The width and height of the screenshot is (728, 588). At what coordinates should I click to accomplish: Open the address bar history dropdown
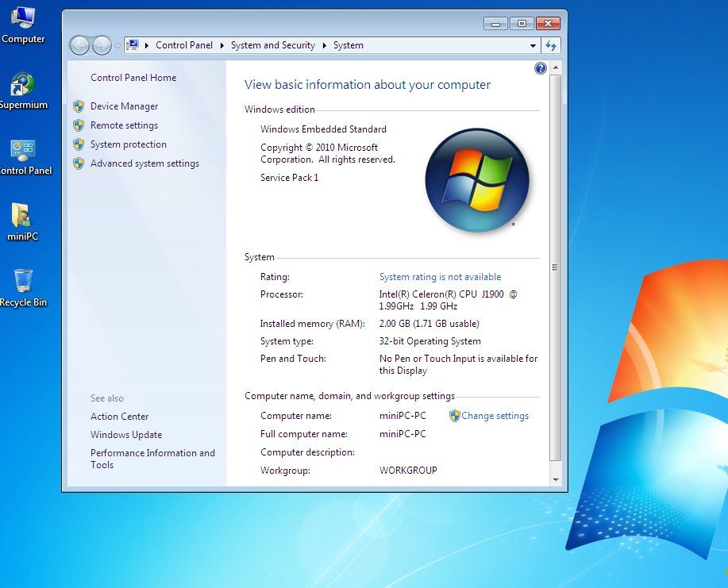(533, 45)
